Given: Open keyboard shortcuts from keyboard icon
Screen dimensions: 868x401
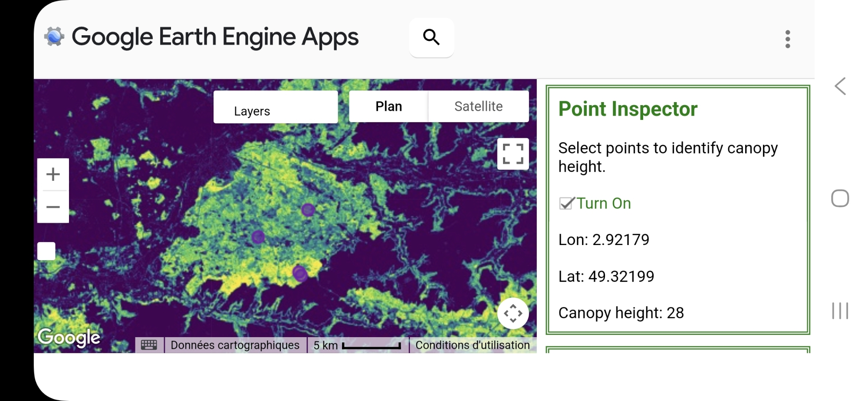Looking at the screenshot, I should [x=149, y=345].
